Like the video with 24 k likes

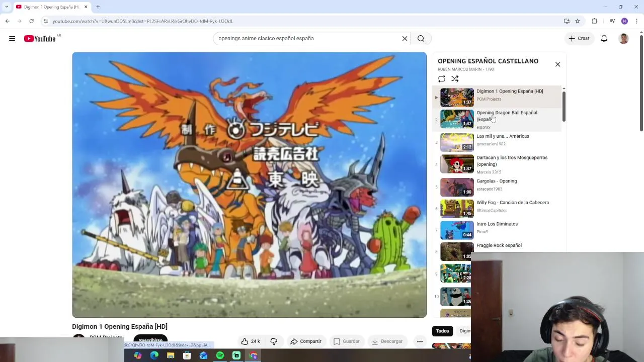click(251, 341)
